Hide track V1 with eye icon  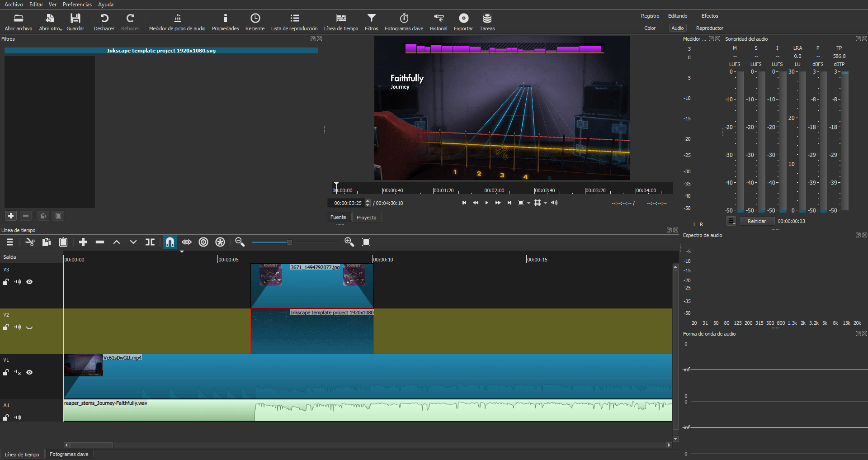click(x=29, y=372)
